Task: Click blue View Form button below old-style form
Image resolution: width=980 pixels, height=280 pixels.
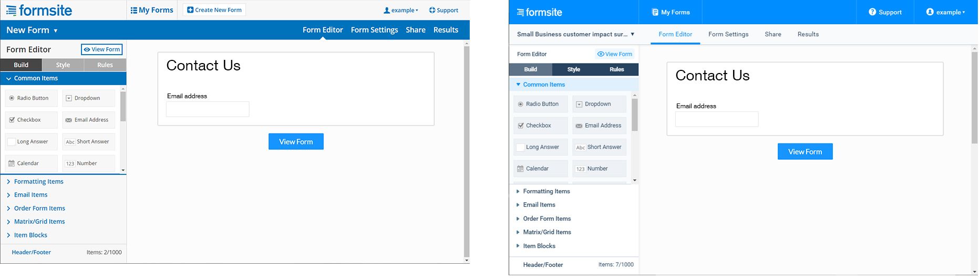Action: 296,142
